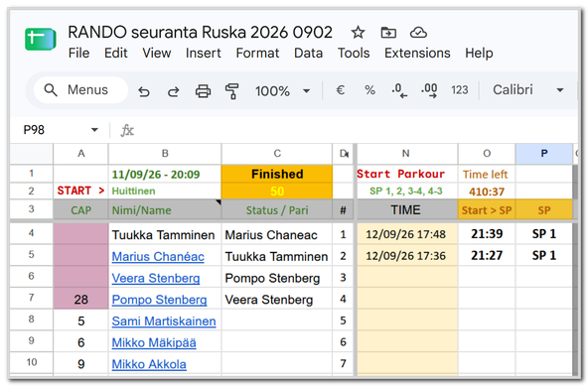Click the move to folder icon
The image size is (588, 386).
(x=388, y=33)
